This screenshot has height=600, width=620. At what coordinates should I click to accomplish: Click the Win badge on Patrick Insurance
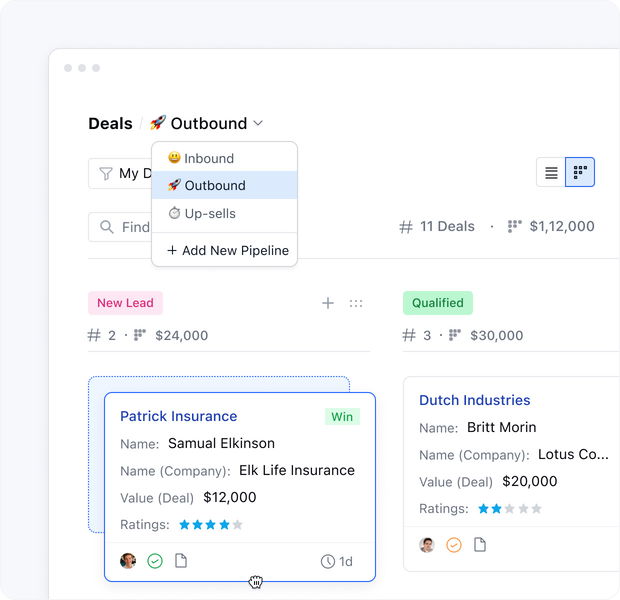[x=342, y=416]
